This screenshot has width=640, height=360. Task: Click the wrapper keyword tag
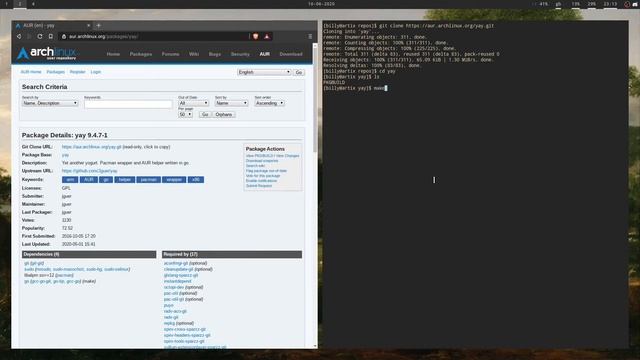[174, 180]
